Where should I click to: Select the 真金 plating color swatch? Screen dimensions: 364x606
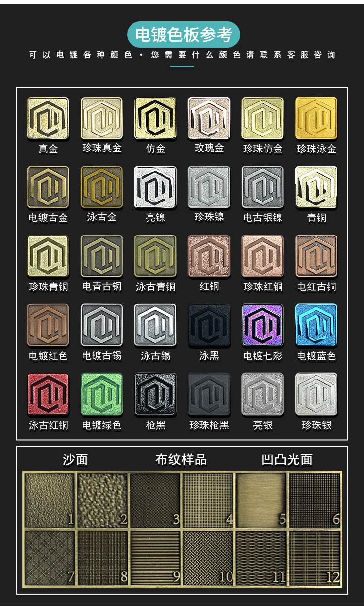click(48, 118)
